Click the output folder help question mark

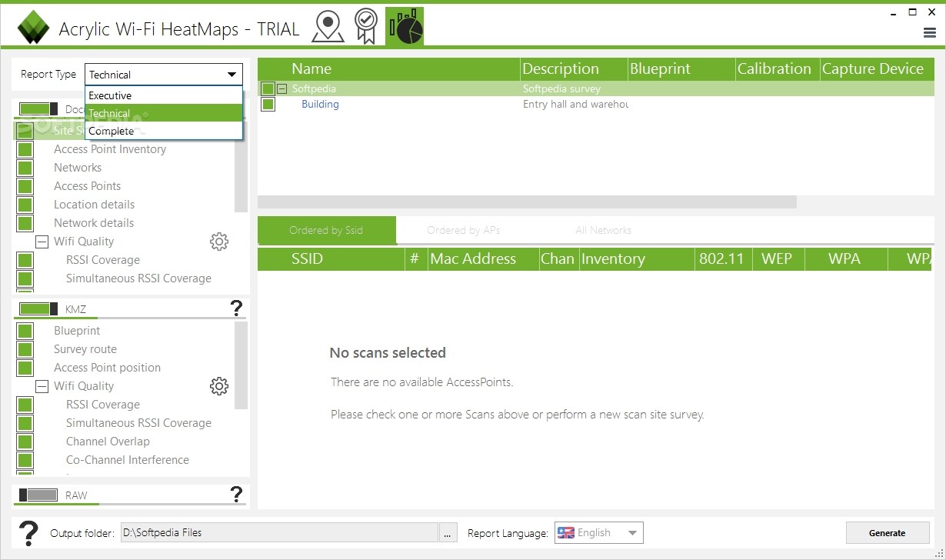pos(28,532)
